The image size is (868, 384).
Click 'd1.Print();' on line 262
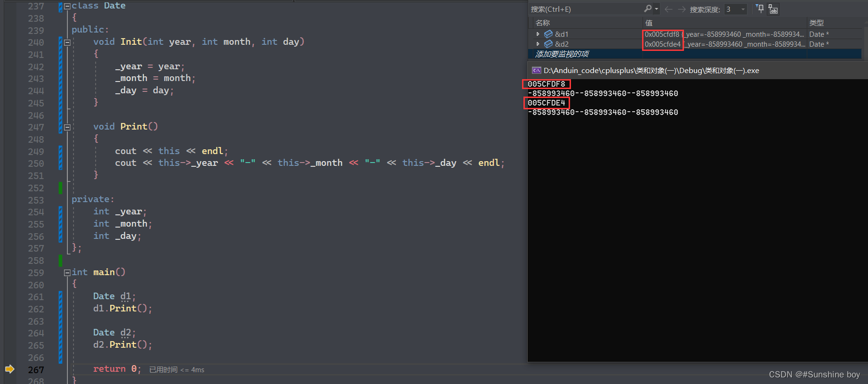(x=122, y=309)
